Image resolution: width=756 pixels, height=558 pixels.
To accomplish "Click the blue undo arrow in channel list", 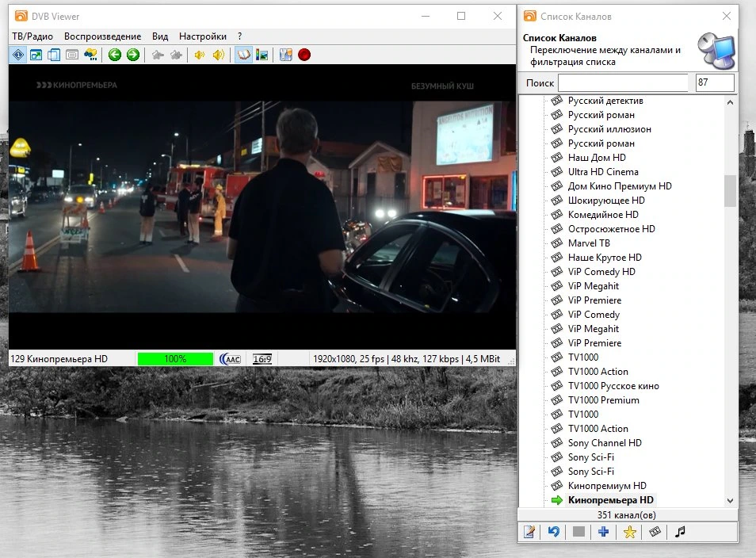I will point(553,532).
